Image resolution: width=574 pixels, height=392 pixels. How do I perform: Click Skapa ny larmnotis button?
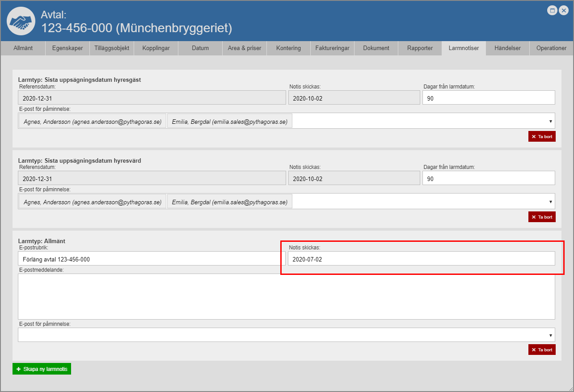coord(42,369)
